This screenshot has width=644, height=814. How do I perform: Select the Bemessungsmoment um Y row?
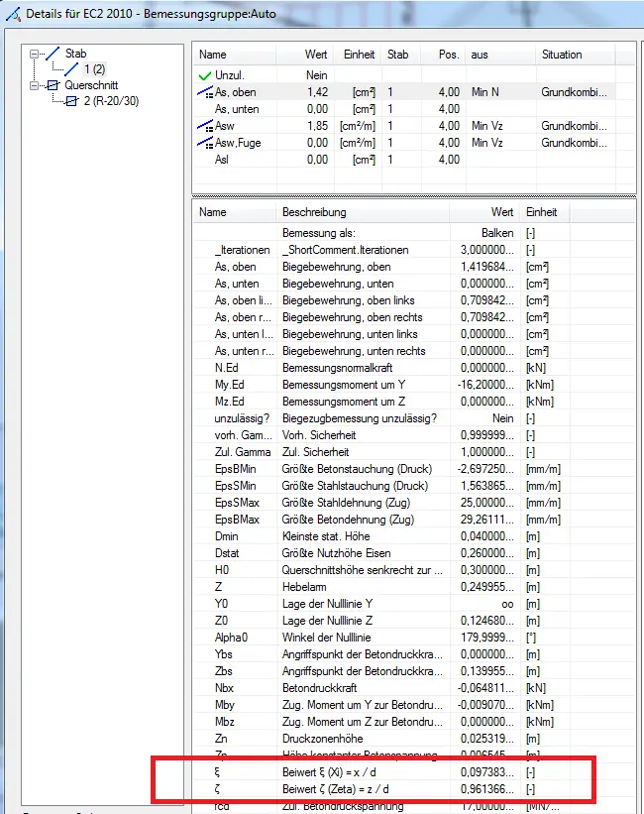(x=381, y=385)
